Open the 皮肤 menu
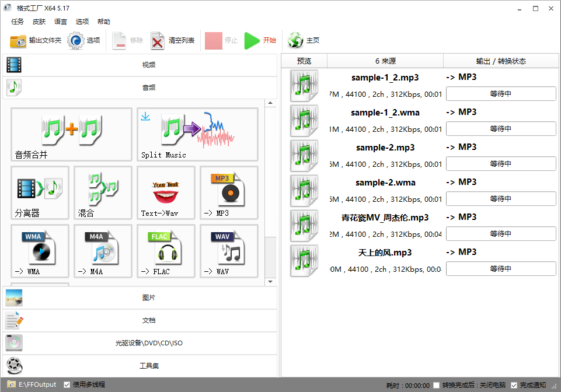The height and width of the screenshot is (392, 561). pos(39,22)
